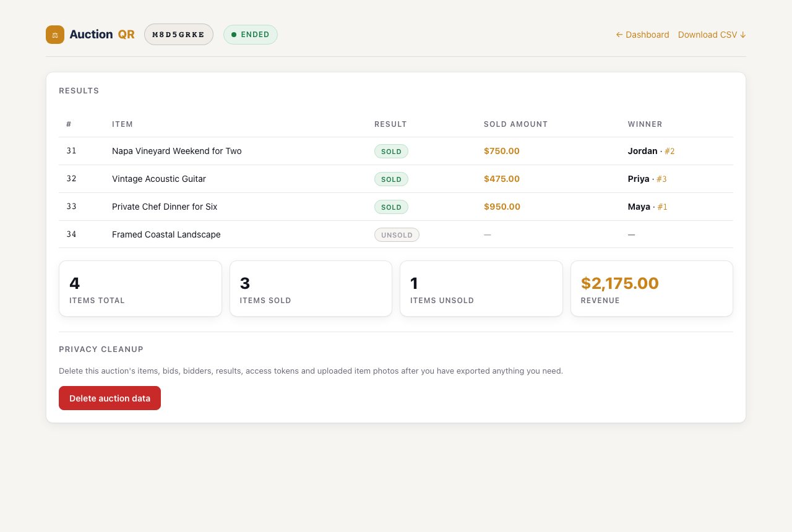Click item number 34
The width and height of the screenshot is (792, 532).
pos(71,234)
